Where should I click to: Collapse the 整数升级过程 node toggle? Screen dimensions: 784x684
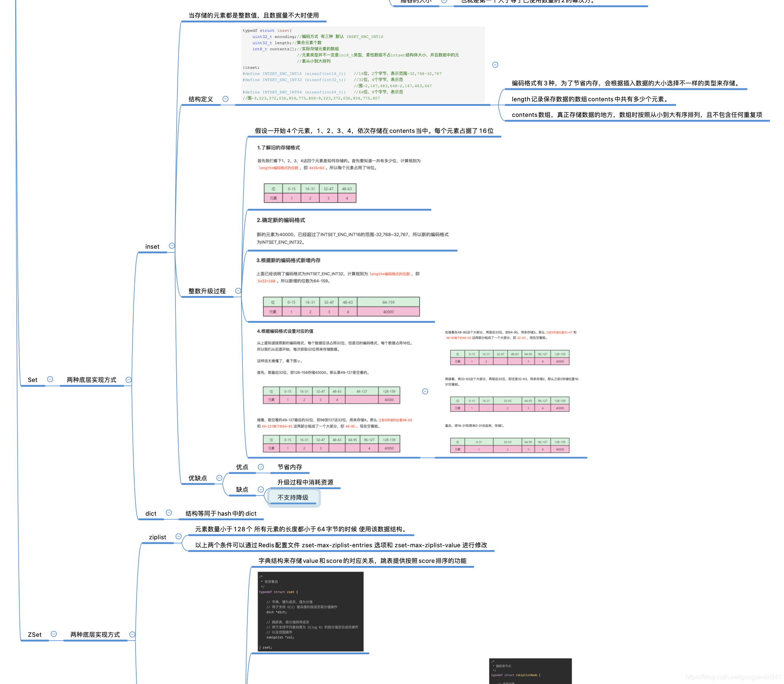tap(238, 291)
